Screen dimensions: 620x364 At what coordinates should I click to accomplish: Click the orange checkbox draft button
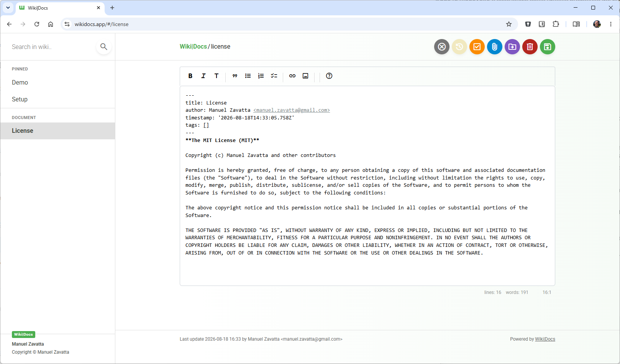pos(477,47)
